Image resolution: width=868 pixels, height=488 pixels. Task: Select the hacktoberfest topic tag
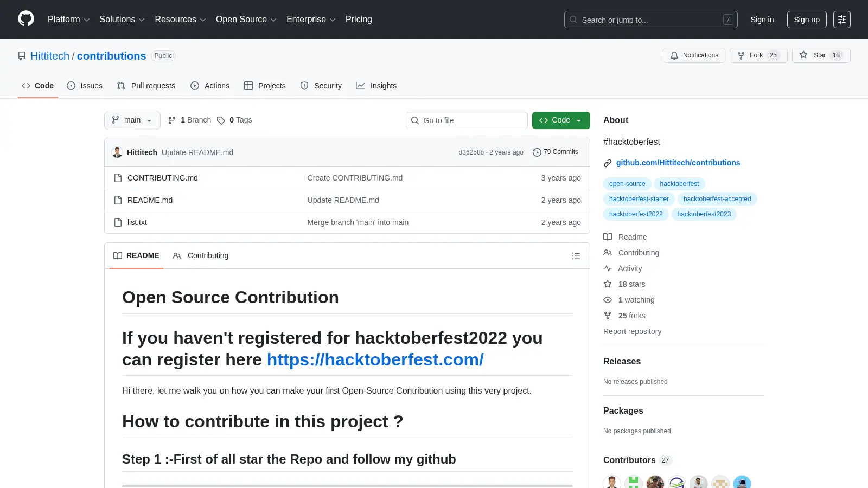679,184
